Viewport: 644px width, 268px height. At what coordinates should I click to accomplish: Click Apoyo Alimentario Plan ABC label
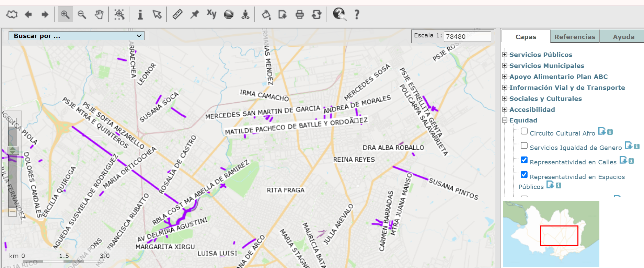click(559, 77)
